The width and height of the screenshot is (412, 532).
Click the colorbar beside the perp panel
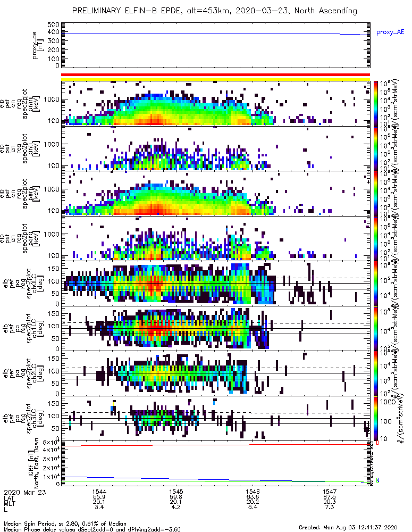tap(376, 194)
